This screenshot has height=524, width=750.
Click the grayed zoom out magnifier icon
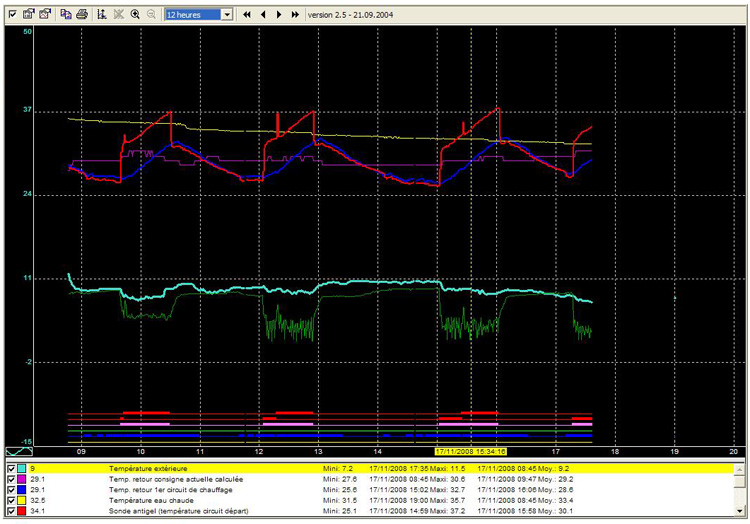click(151, 15)
